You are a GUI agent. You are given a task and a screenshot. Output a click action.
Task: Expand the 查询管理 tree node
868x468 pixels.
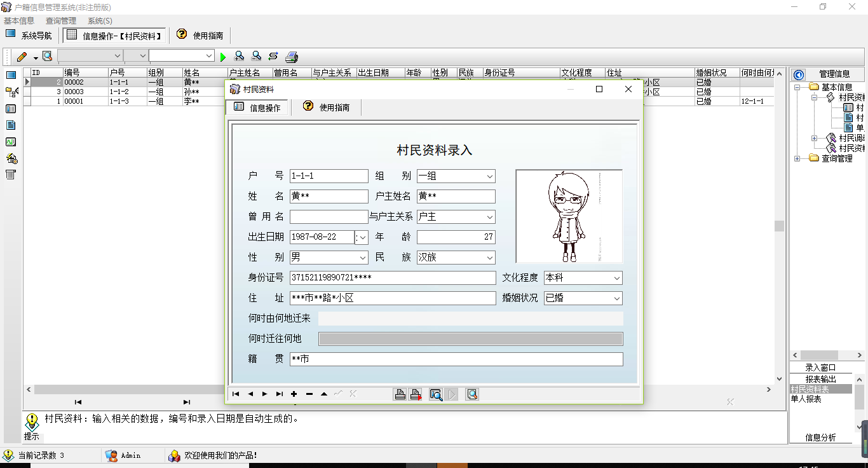coord(797,158)
